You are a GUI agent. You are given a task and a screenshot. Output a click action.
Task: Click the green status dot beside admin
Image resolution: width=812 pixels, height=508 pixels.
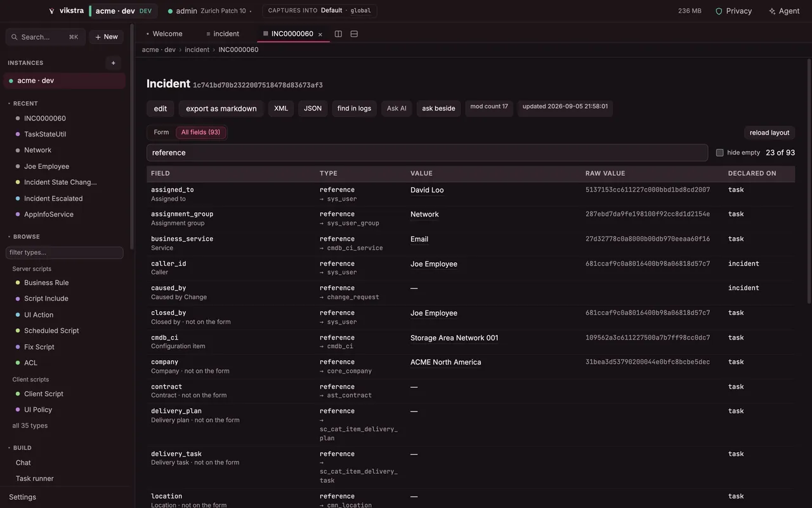[170, 11]
